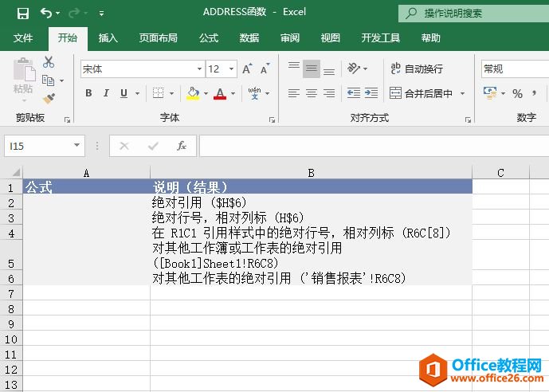
Task: Click the wén phonetic guide icon
Action: (254, 93)
